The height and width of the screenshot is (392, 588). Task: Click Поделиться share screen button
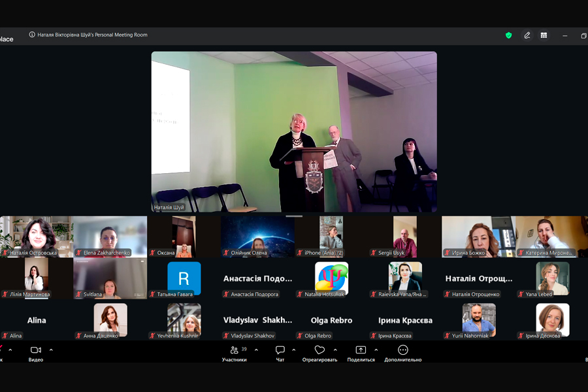[x=361, y=353]
